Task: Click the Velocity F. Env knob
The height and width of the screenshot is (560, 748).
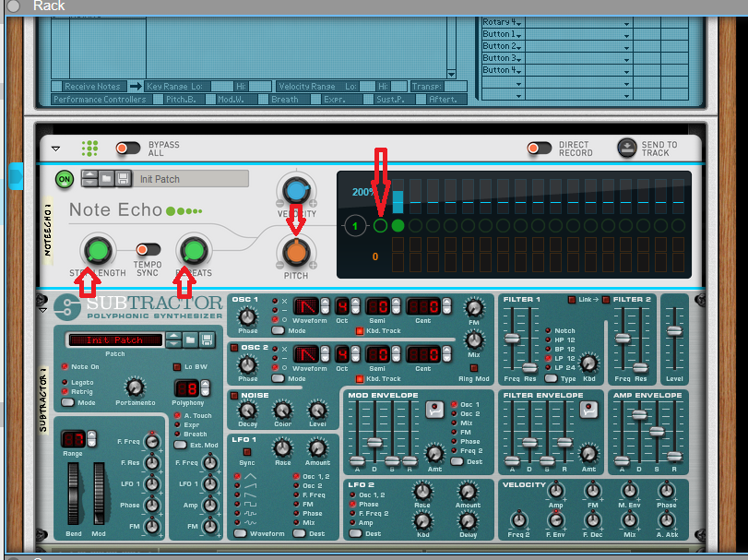Action: tap(556, 520)
